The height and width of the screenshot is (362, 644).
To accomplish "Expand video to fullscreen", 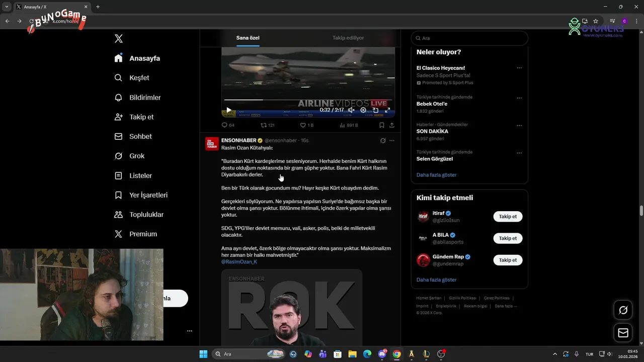I will [387, 110].
